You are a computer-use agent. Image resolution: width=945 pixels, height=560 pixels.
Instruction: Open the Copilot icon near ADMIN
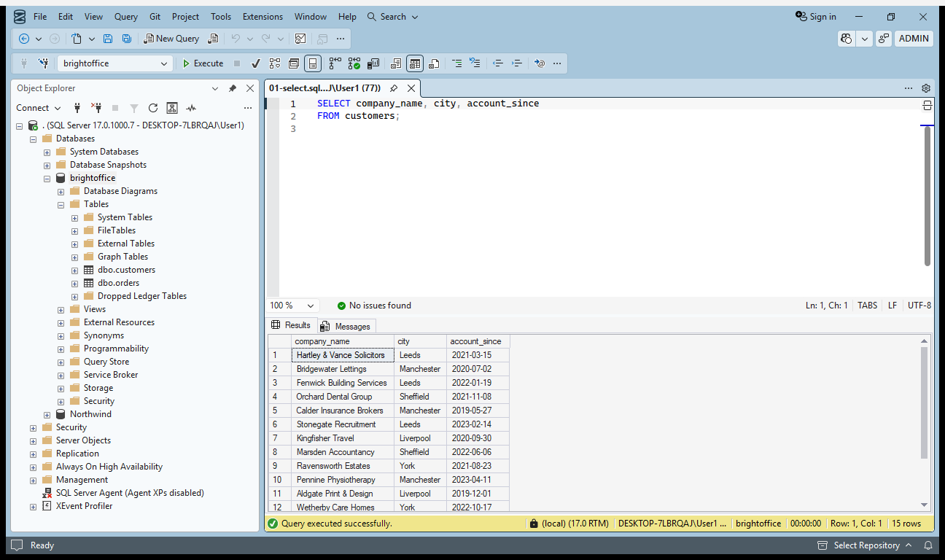[847, 39]
